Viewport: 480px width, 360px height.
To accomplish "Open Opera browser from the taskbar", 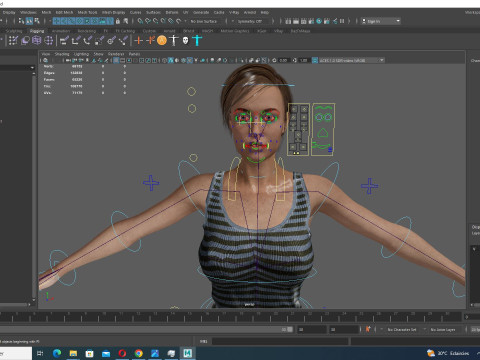I will (122, 353).
